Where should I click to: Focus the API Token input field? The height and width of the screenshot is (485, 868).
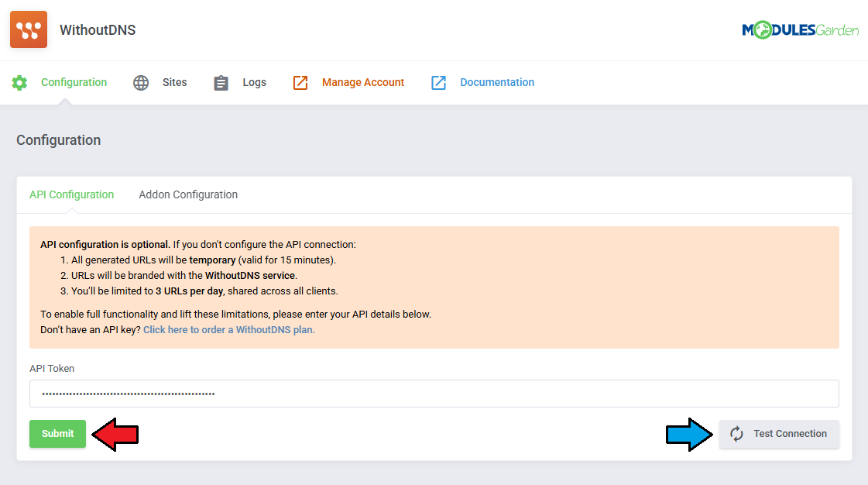tap(434, 394)
